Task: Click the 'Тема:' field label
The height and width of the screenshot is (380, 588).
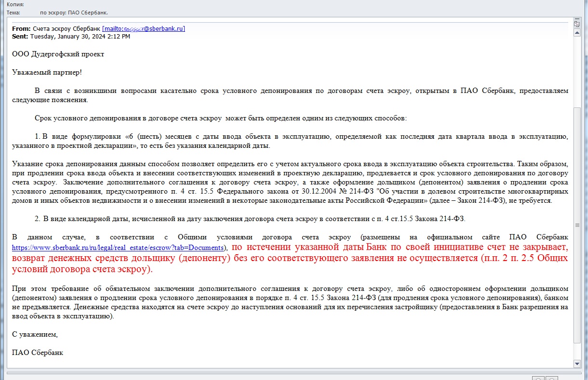Action: tap(13, 12)
